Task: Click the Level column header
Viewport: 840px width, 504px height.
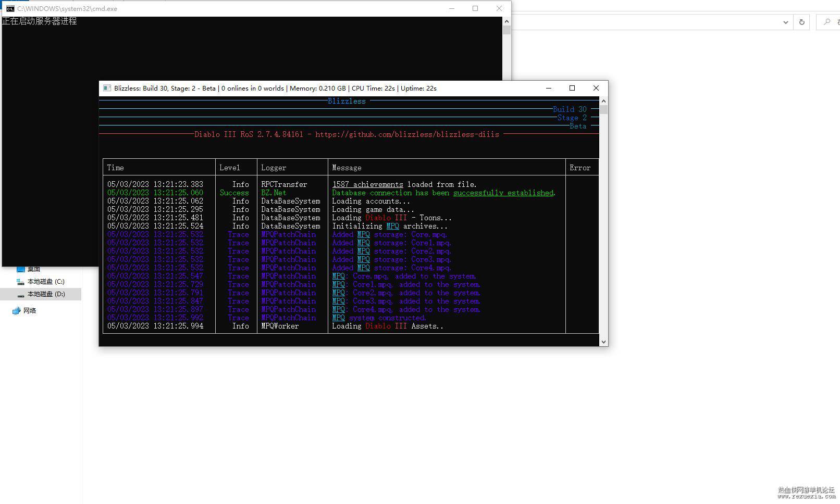Action: click(230, 168)
